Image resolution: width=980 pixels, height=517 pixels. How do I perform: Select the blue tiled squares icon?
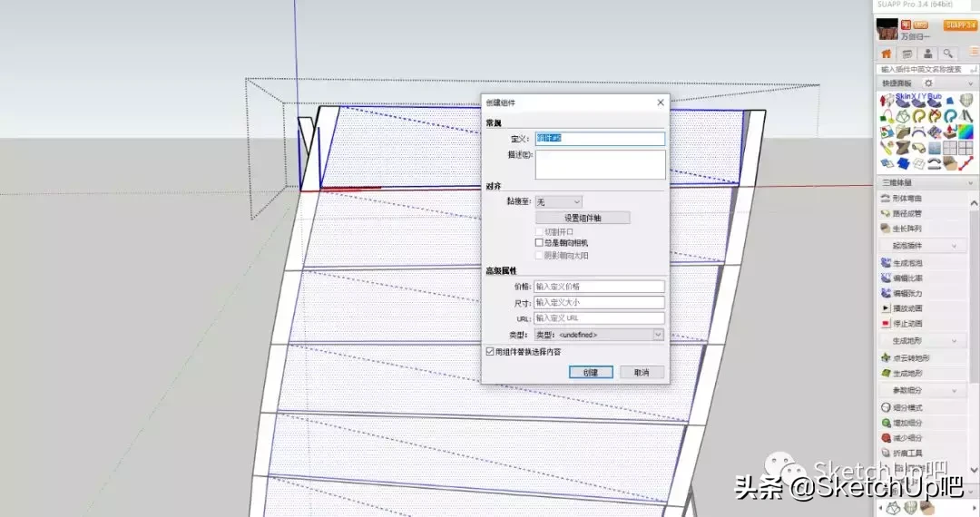click(x=903, y=163)
